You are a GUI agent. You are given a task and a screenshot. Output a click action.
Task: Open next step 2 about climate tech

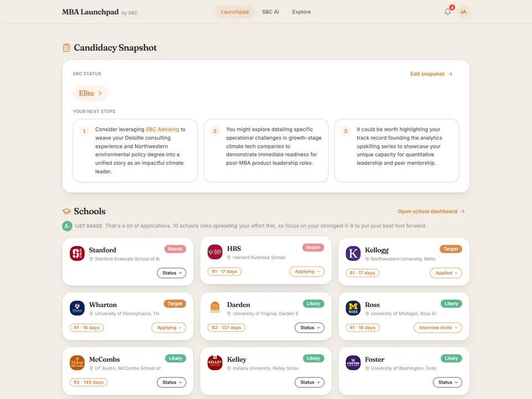click(266, 150)
